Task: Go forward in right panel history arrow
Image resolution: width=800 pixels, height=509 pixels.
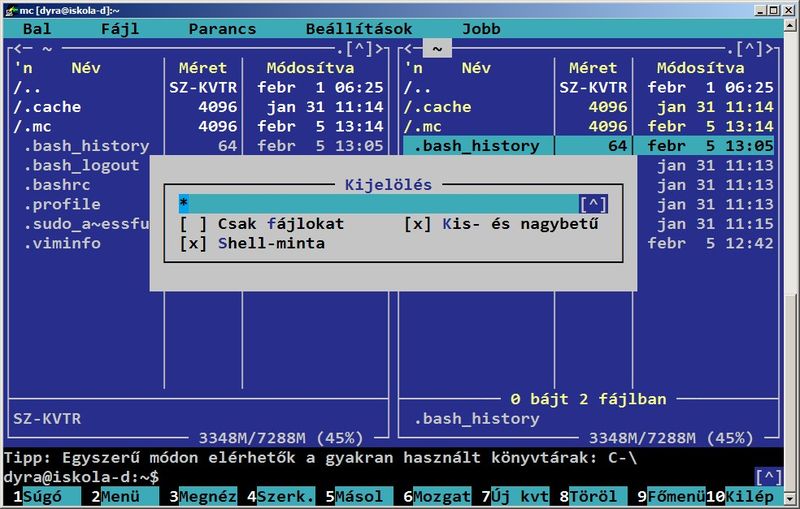Action: click(769, 49)
